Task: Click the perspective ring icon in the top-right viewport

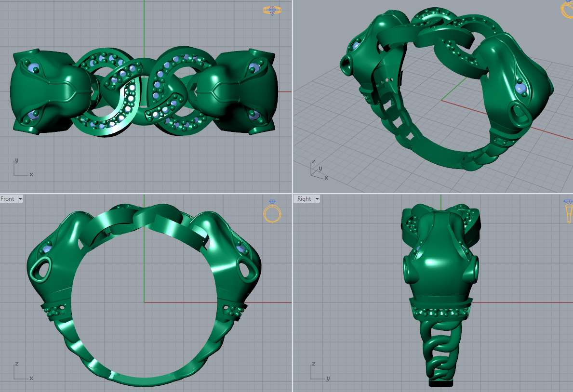Action: (x=567, y=9)
